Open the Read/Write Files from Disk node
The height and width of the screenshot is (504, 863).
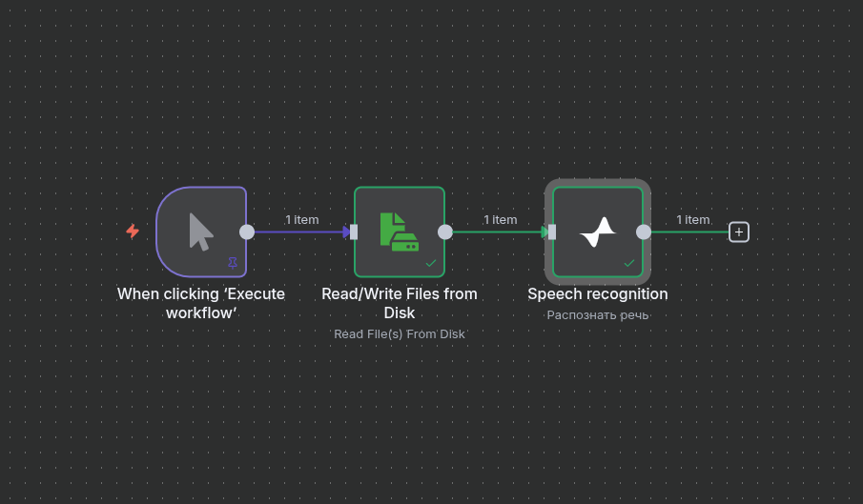(400, 232)
